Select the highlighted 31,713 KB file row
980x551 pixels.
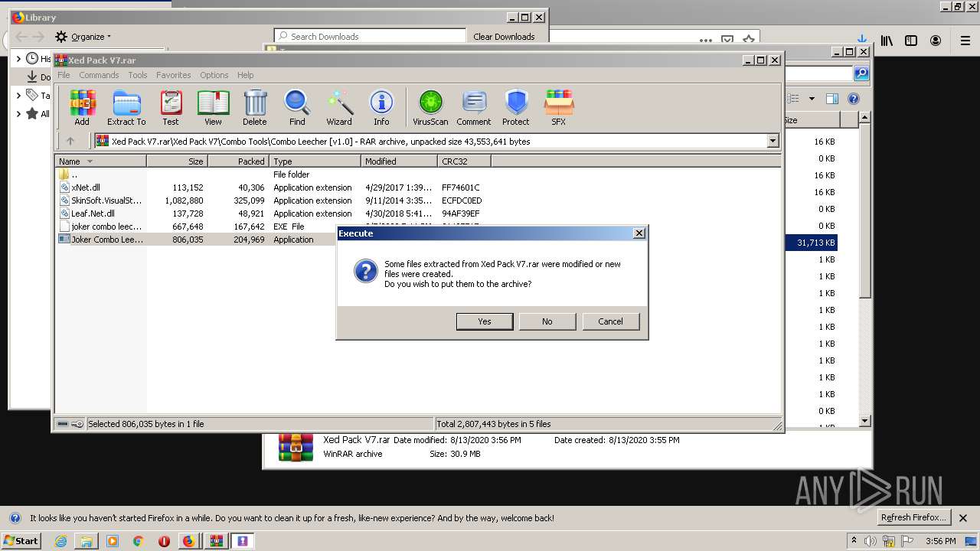click(x=811, y=243)
